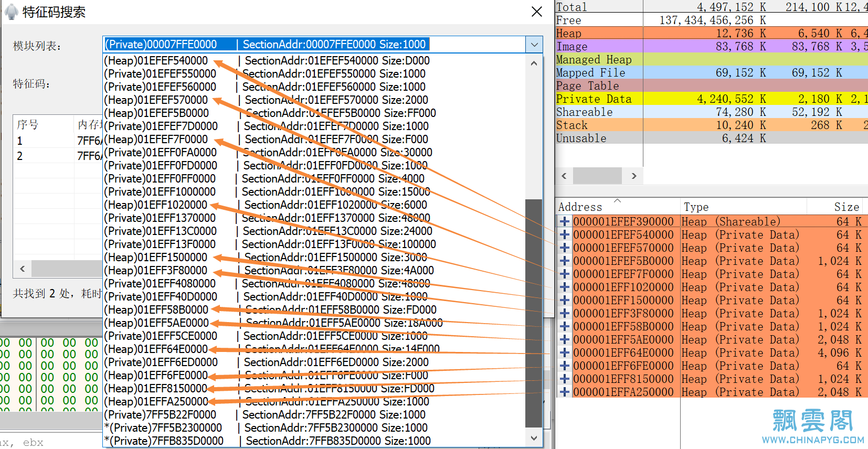
Task: Choose (Heap)01EFF5AE0000 in module list
Action: click(x=314, y=323)
